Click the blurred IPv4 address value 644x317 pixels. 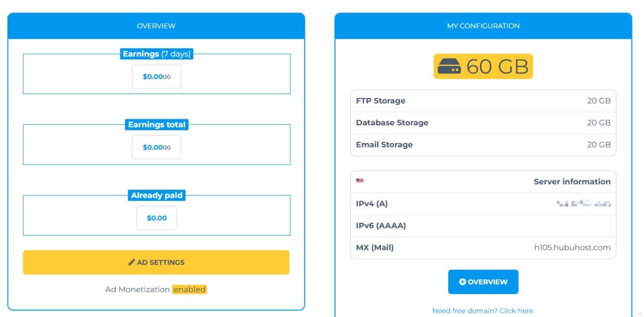pyautogui.click(x=584, y=204)
